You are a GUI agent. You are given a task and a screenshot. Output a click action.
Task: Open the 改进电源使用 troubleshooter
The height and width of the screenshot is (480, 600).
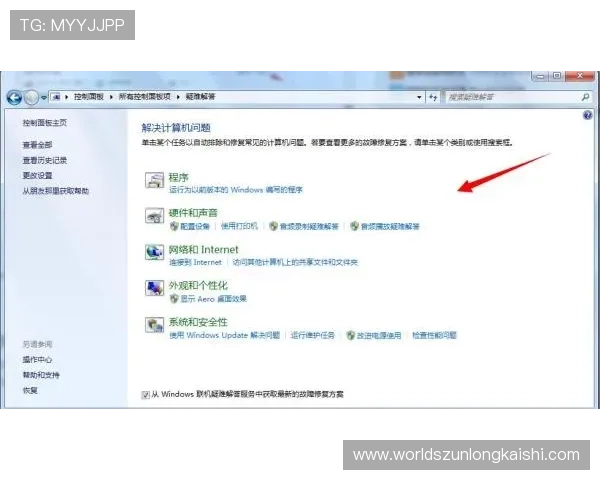coord(379,336)
